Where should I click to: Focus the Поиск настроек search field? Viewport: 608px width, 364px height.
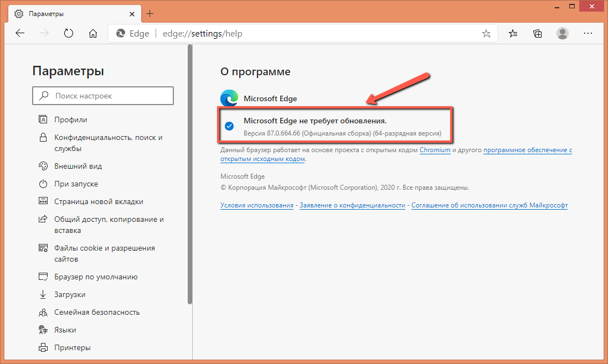(x=103, y=96)
